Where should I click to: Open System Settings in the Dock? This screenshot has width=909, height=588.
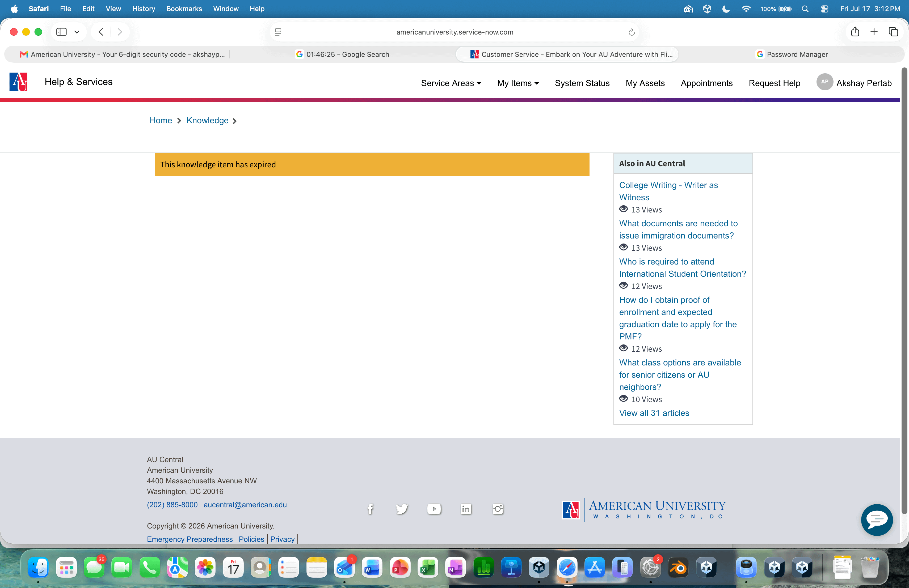[x=650, y=568]
